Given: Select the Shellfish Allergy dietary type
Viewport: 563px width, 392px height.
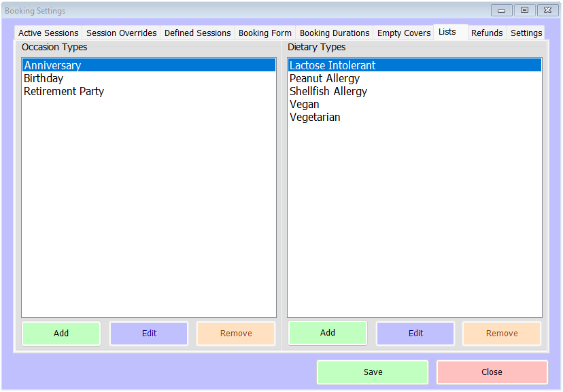Looking at the screenshot, I should point(328,91).
